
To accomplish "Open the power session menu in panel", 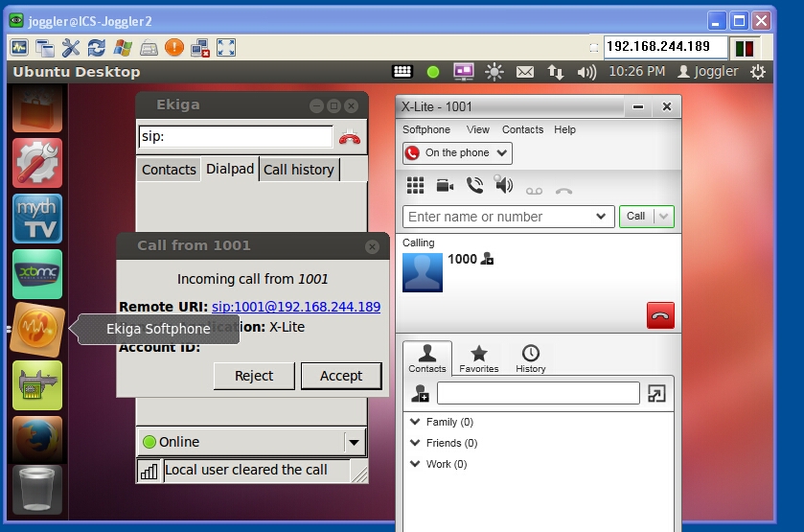I will 758,72.
